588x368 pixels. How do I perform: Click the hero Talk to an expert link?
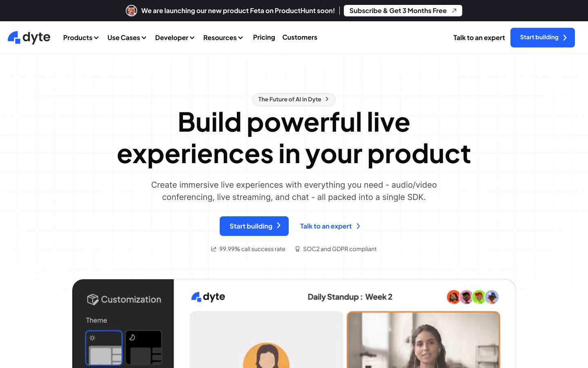coord(330,226)
